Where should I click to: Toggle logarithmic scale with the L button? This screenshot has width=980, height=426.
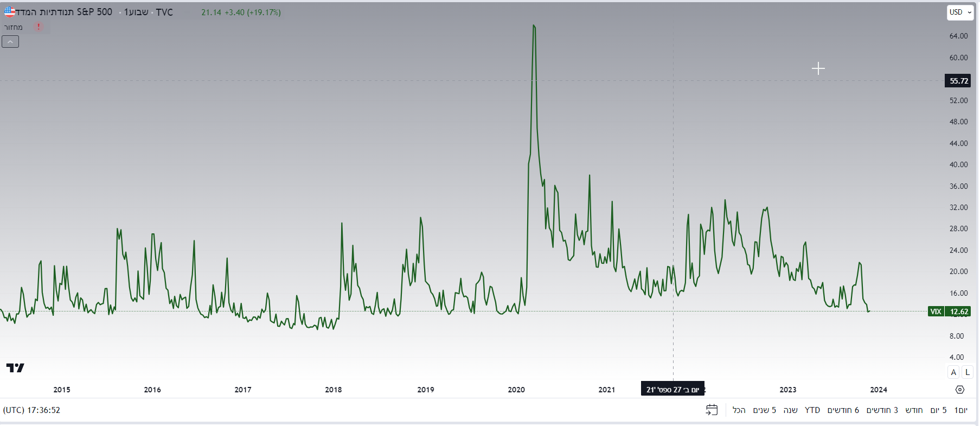coord(968,372)
